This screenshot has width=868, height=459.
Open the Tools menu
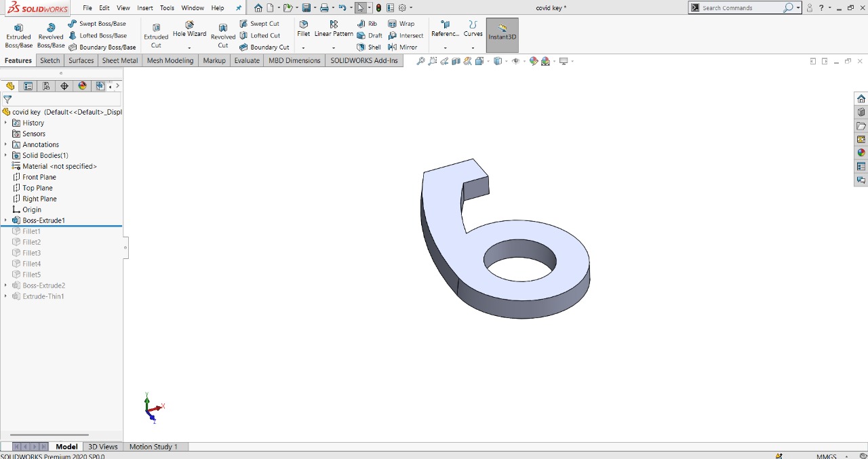(x=167, y=8)
